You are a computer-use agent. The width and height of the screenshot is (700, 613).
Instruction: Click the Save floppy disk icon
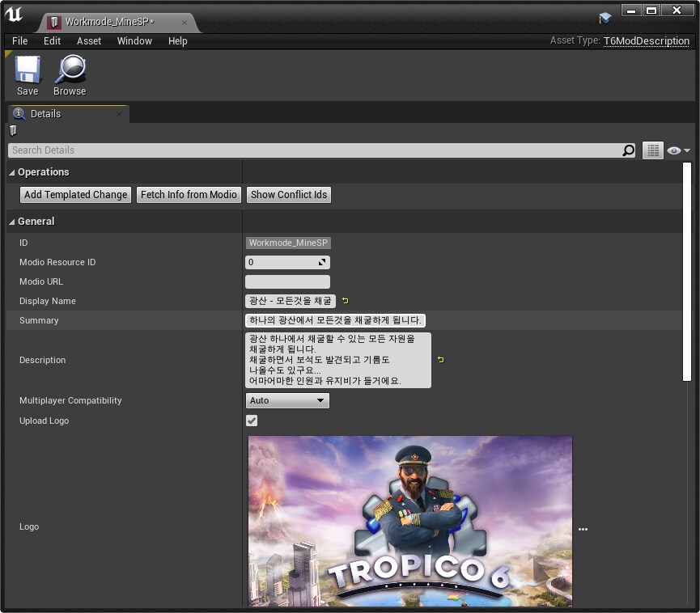point(28,70)
